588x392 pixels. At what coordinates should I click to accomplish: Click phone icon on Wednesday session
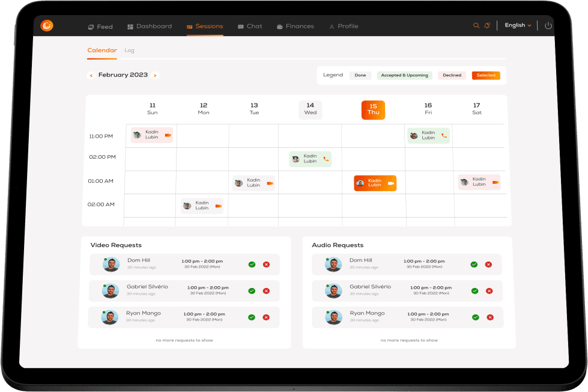(x=326, y=159)
